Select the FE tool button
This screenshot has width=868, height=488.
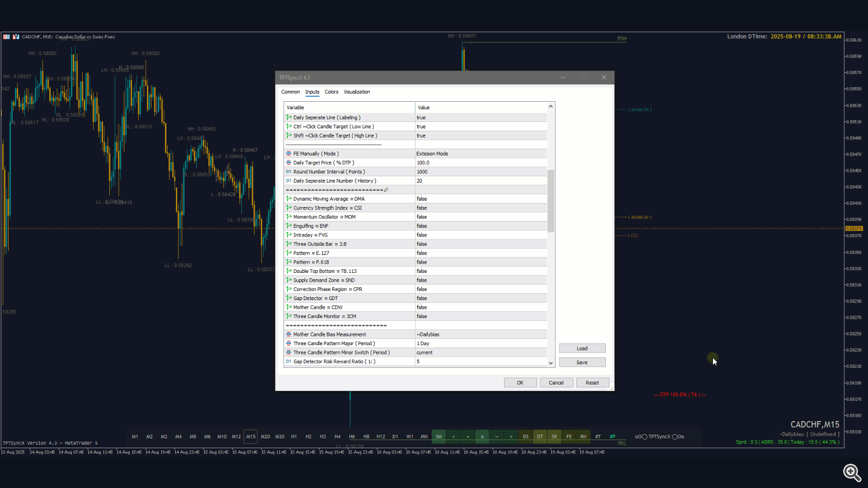[569, 437]
